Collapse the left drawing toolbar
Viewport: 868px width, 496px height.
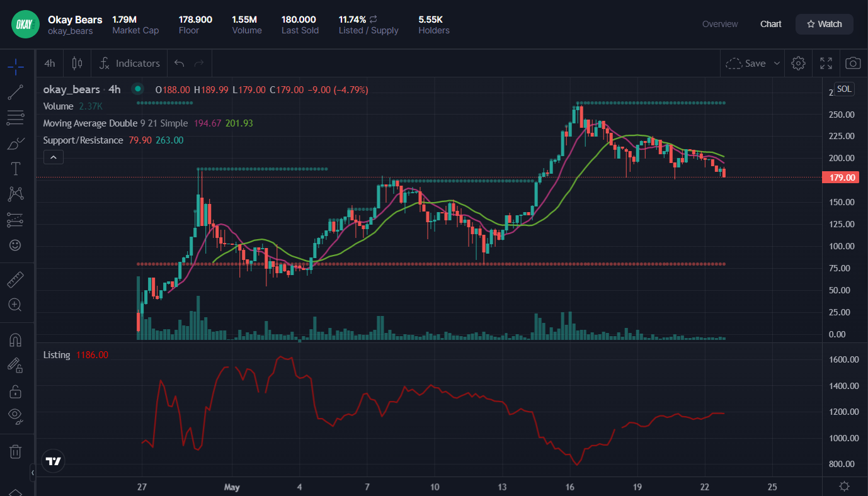33,471
